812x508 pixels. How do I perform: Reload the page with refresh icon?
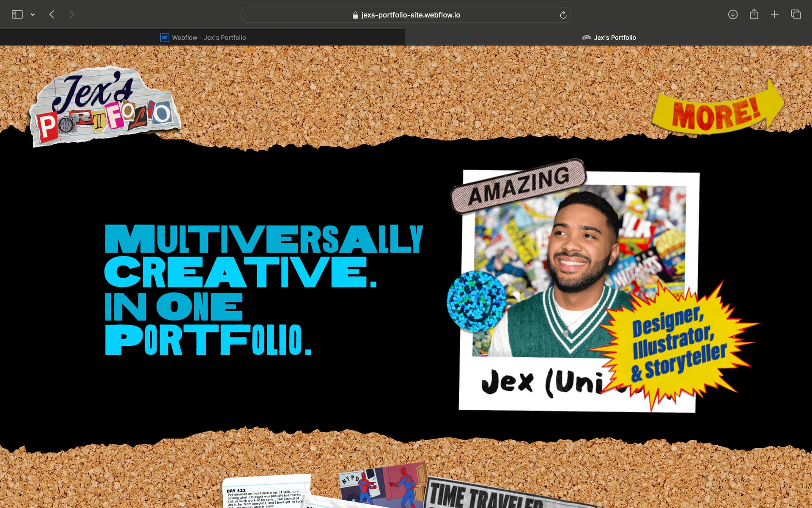point(563,15)
